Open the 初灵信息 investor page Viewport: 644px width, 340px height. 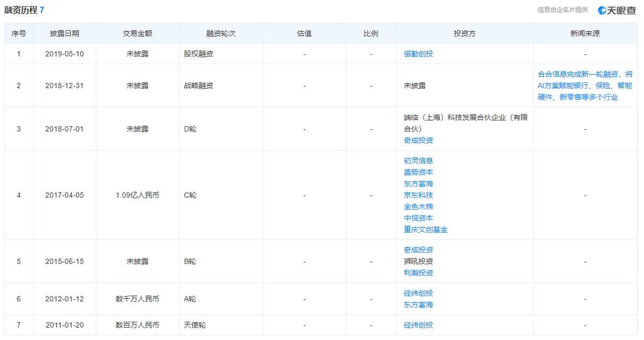coord(418,161)
